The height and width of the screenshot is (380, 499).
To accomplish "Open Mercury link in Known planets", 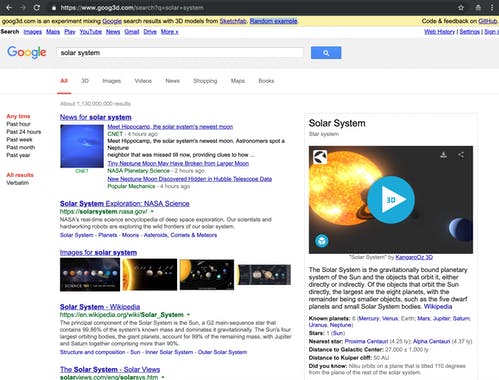I will click(369, 318).
